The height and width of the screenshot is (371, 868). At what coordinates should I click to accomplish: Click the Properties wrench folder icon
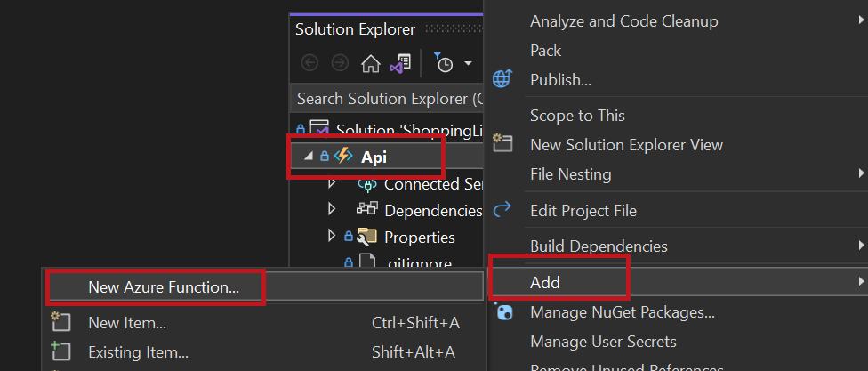pyautogui.click(x=367, y=237)
